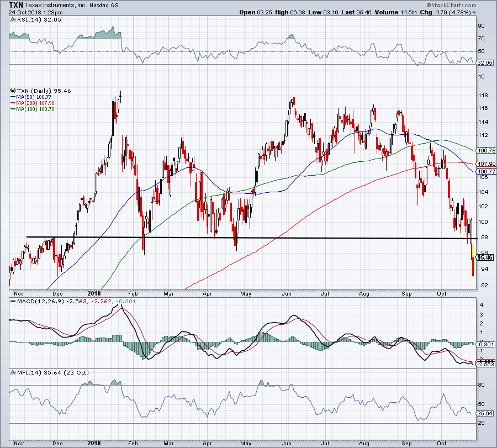
Task: Click the TXN (Daily) 95.46 legend text
Action: click(44, 91)
